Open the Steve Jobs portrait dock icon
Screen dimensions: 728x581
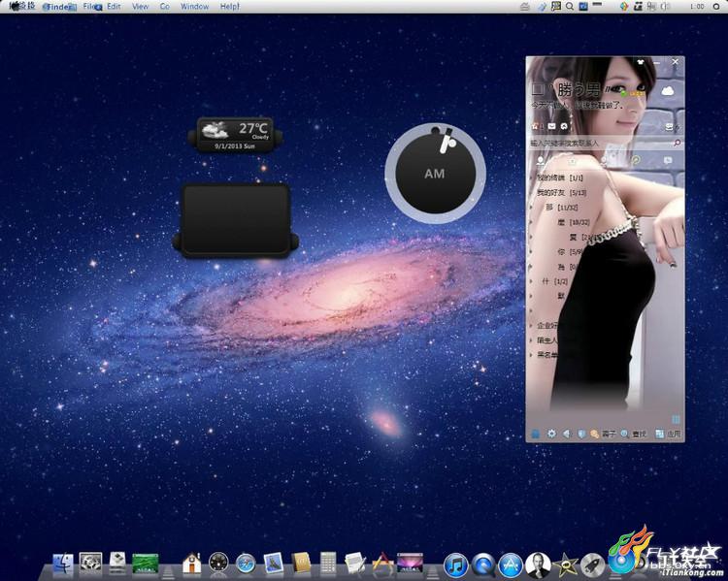coord(538,565)
